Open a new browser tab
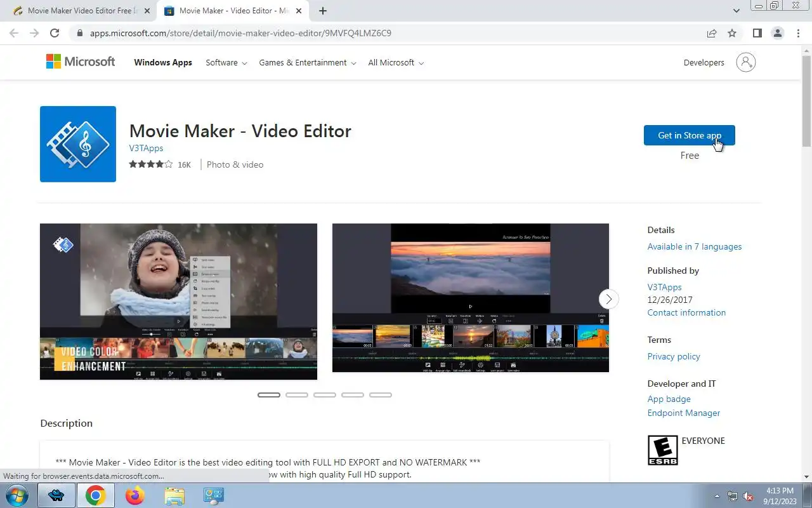Viewport: 812px width, 508px height. pos(323,11)
